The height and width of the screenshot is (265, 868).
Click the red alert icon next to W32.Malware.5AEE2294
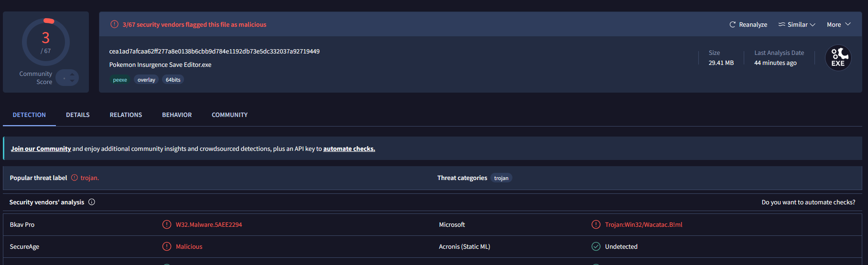pos(167,224)
